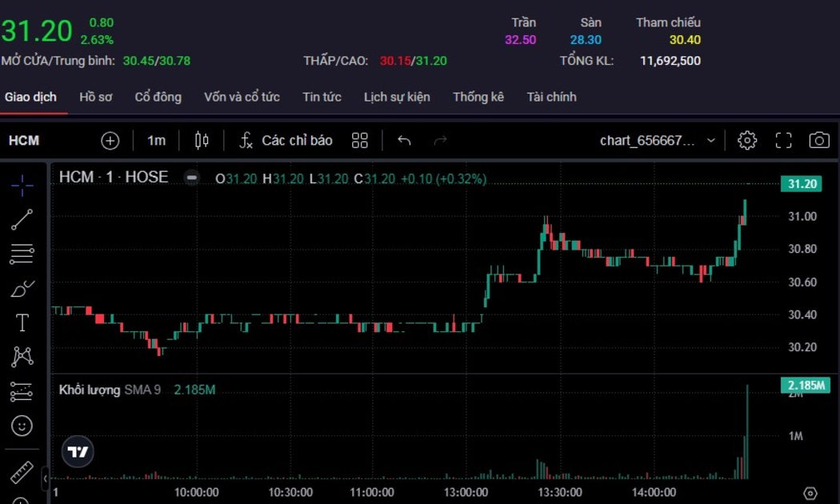This screenshot has height=504, width=840.
Task: Select the crosshair cursor tool
Action: (x=22, y=186)
